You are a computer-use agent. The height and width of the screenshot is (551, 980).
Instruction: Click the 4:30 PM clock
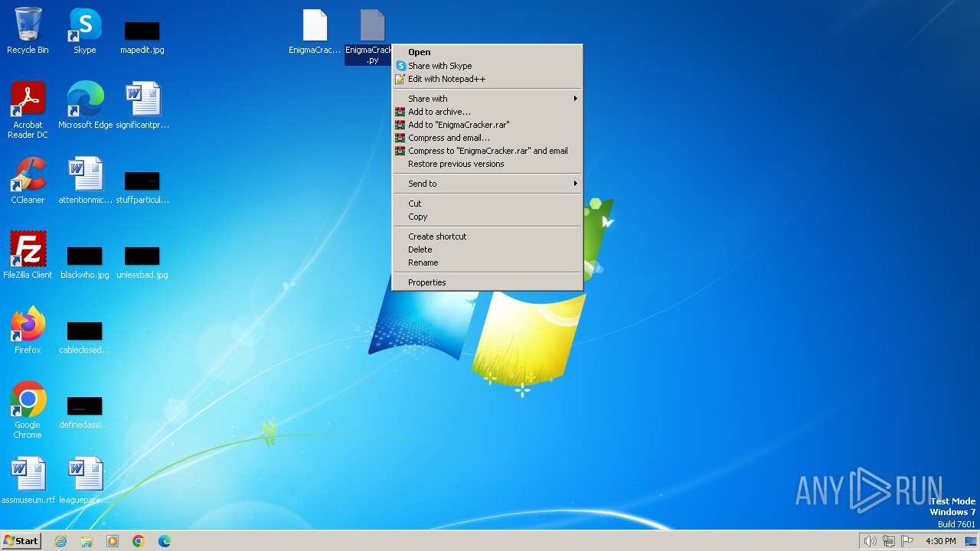click(x=940, y=541)
